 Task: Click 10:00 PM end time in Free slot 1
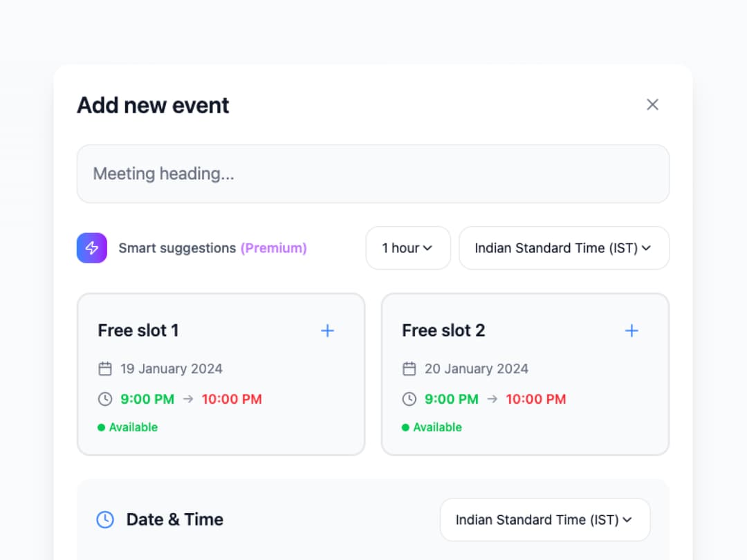[232, 399]
